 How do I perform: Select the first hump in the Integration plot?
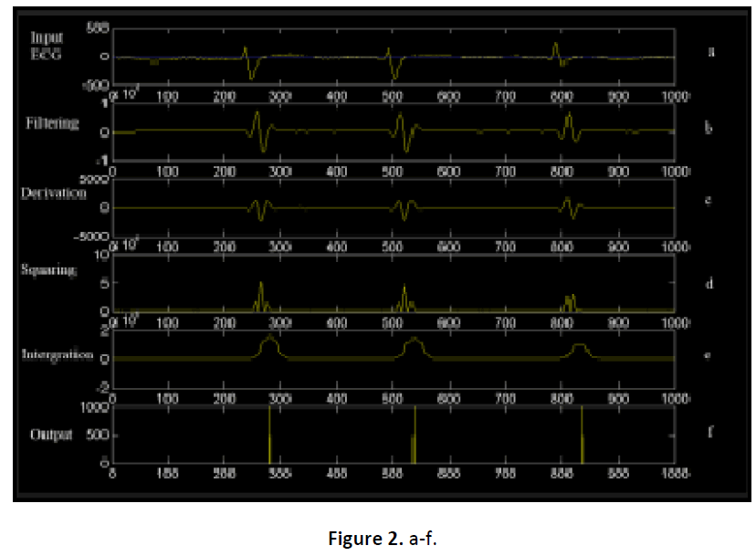pyautogui.click(x=268, y=346)
